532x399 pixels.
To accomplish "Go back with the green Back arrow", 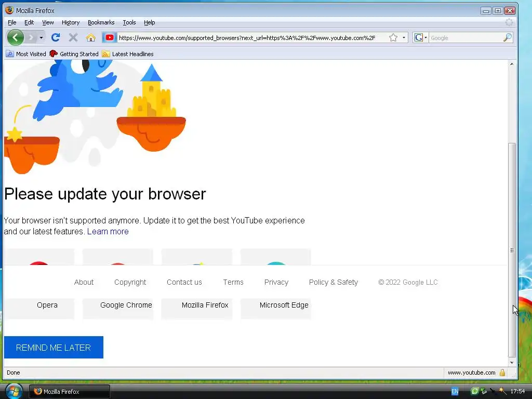I will click(x=15, y=37).
